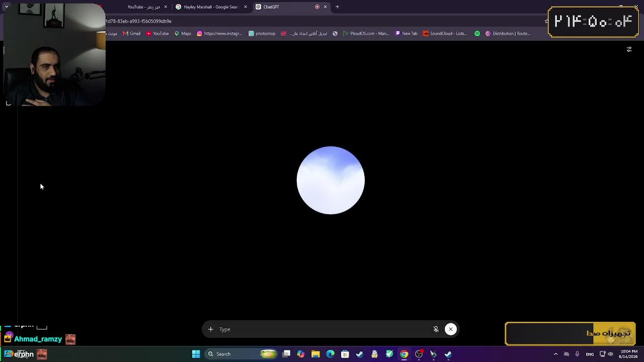Viewport: 644px width, 362px height.
Task: Open the first Steam icon in taskbar
Action: [360, 354]
